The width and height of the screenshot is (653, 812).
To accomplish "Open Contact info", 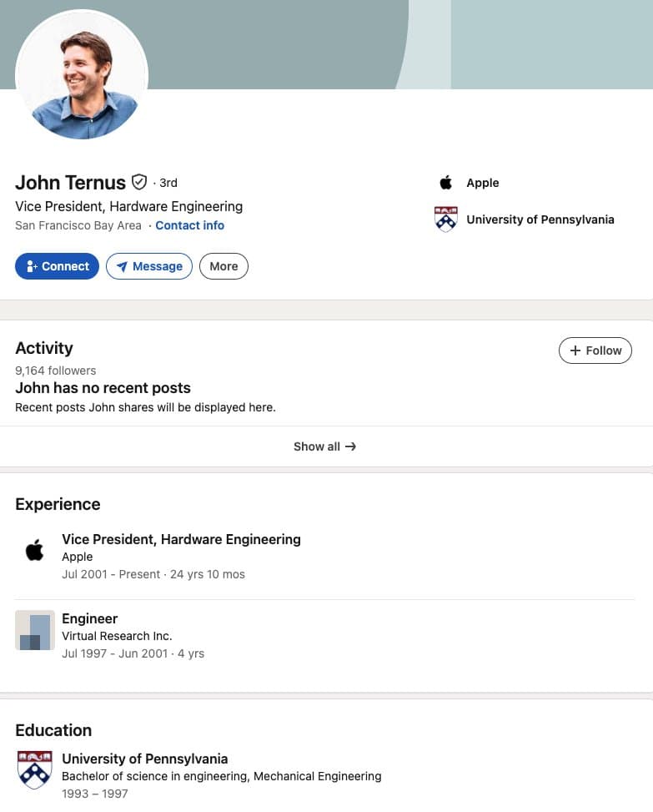I will click(189, 225).
